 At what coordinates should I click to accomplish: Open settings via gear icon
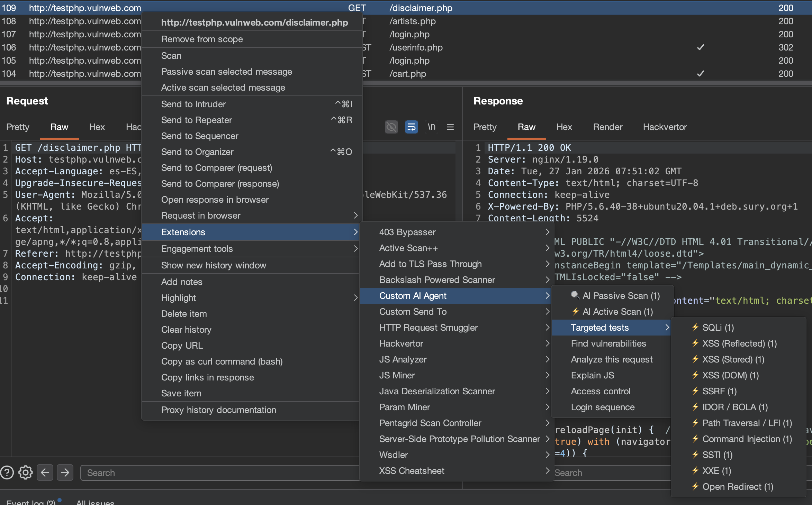coord(25,472)
